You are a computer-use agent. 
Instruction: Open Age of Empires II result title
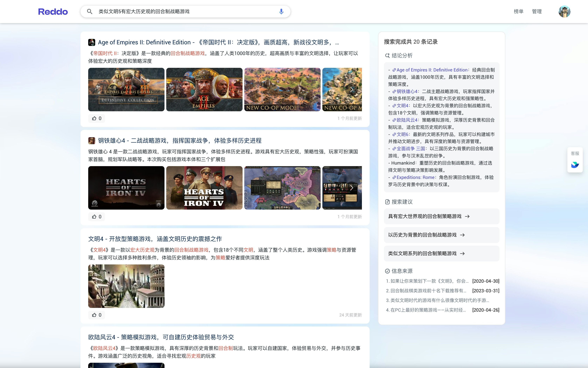tap(218, 42)
